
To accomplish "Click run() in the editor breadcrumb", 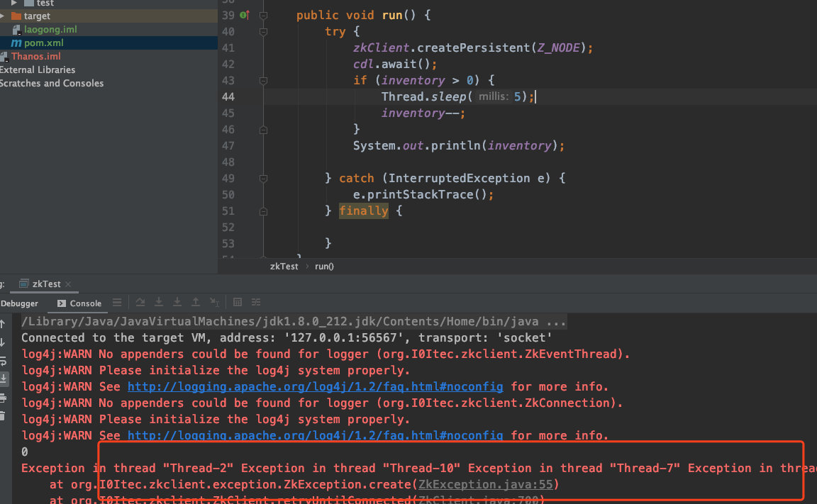I will point(324,266).
